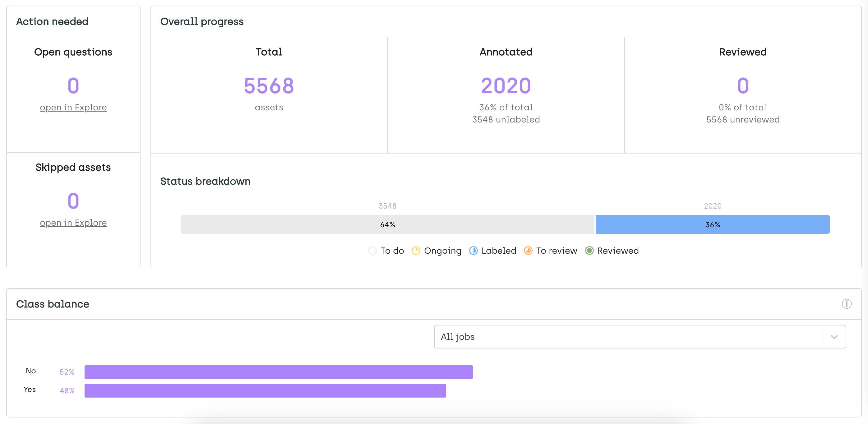Click the Annotated 2020 count
The width and height of the screenshot is (868, 424).
[x=506, y=85]
